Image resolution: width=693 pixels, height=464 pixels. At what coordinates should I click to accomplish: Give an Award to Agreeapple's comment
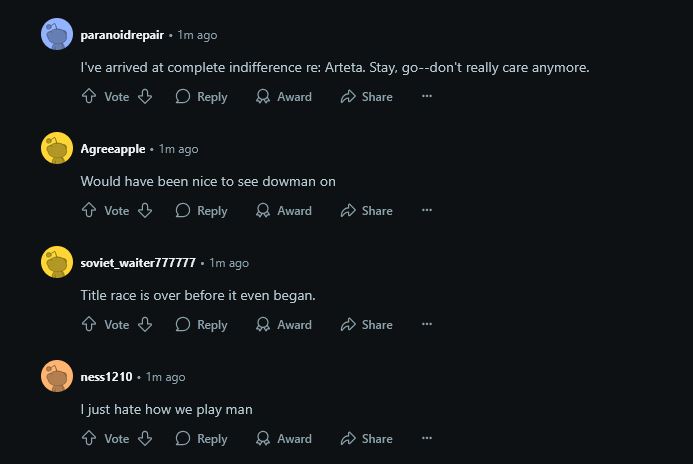click(x=284, y=210)
